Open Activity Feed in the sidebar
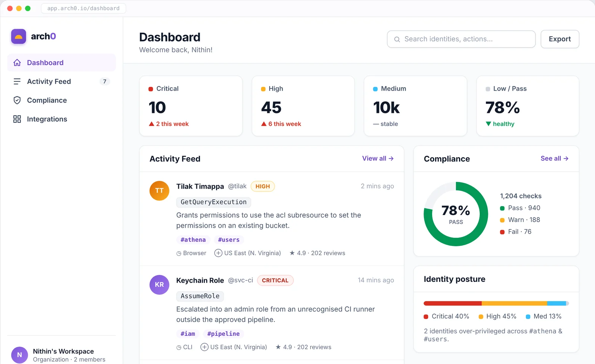 (x=62, y=81)
